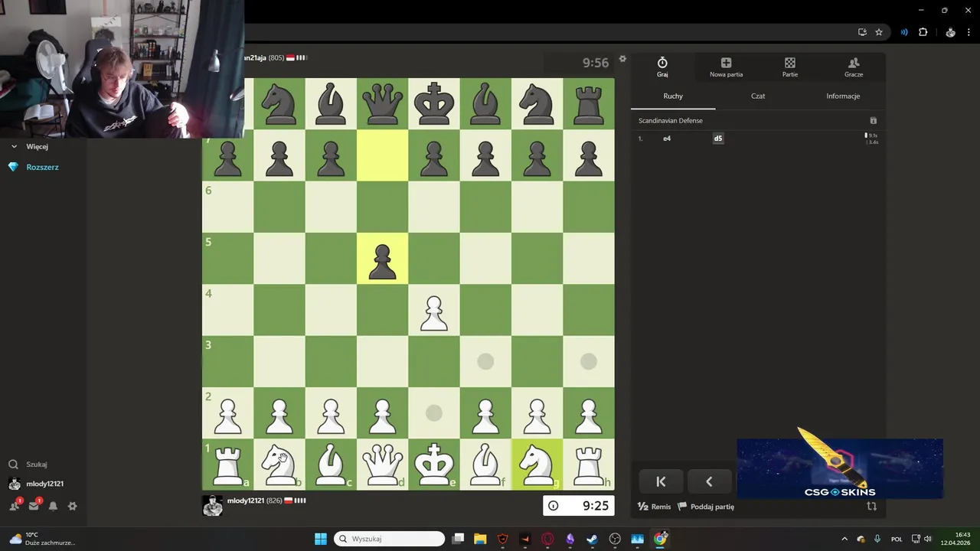980x551 pixels.
Task: Open friends icon with notification badge
Action: coord(15,505)
